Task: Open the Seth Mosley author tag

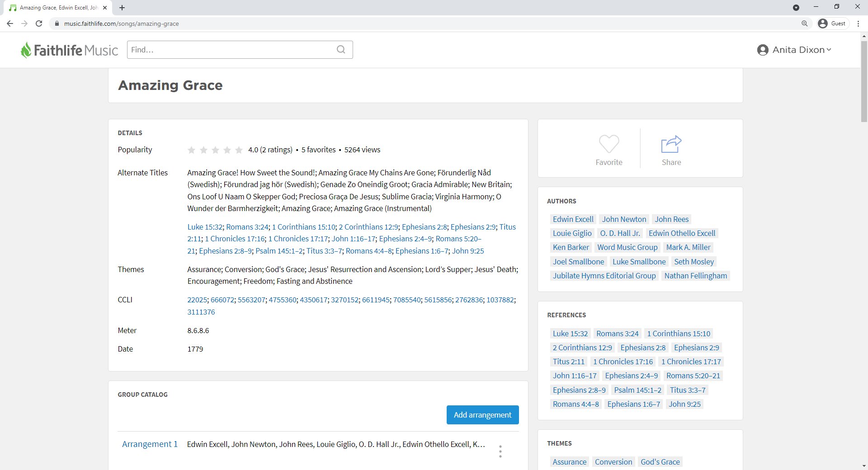Action: (x=694, y=262)
